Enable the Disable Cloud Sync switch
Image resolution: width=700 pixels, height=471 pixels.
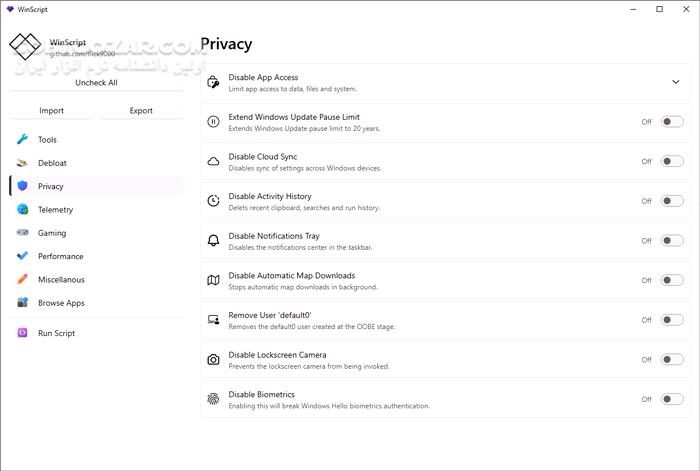[x=672, y=161]
